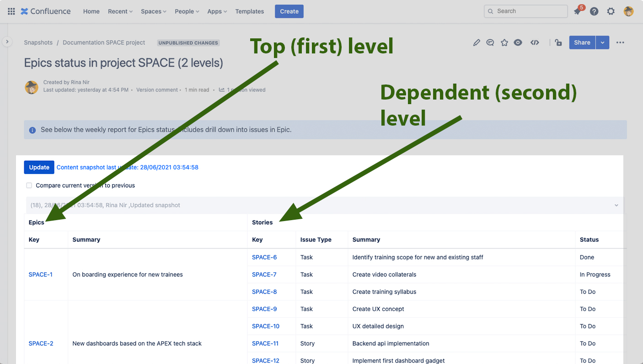Click the page title Epics status in project SPACE
Viewport: 643px width, 364px height.
(123, 63)
